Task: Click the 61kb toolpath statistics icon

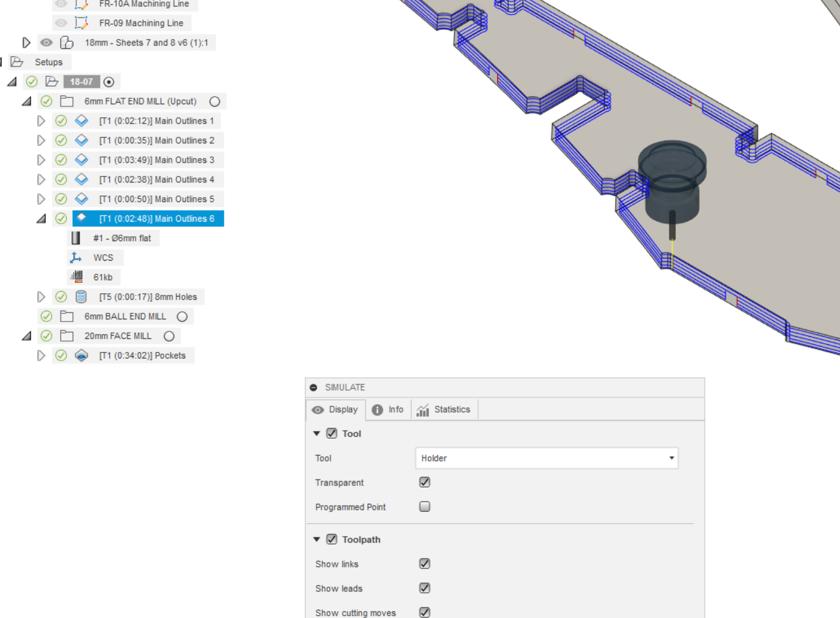Action: pos(76,277)
